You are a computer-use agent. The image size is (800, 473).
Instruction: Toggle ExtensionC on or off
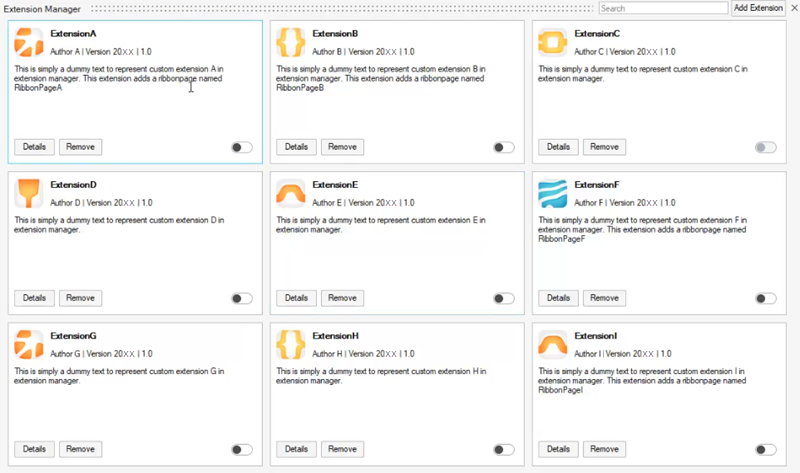765,147
